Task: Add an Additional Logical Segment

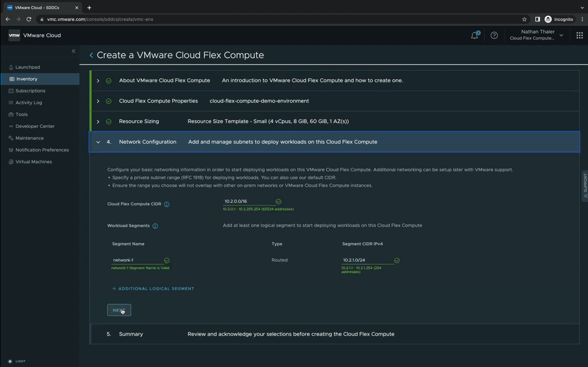Action: pyautogui.click(x=153, y=289)
